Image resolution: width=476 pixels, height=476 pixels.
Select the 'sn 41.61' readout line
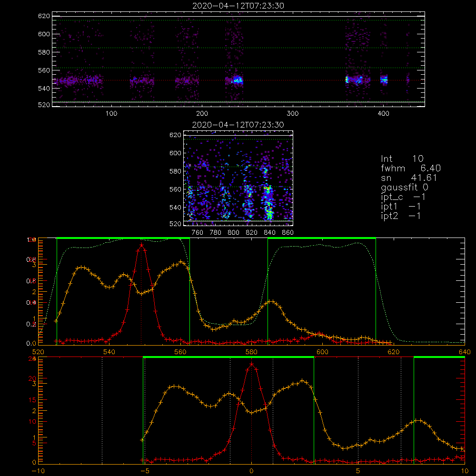(x=409, y=178)
